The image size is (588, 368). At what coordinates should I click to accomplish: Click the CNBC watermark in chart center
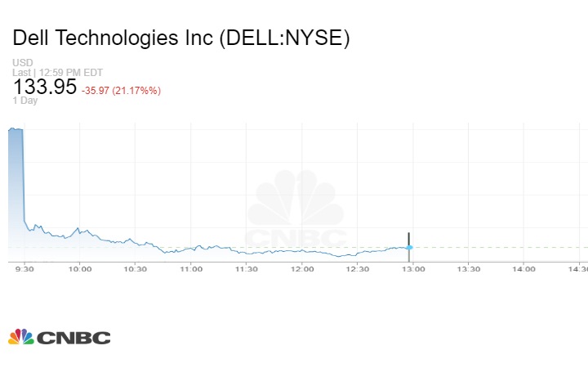coord(296,213)
